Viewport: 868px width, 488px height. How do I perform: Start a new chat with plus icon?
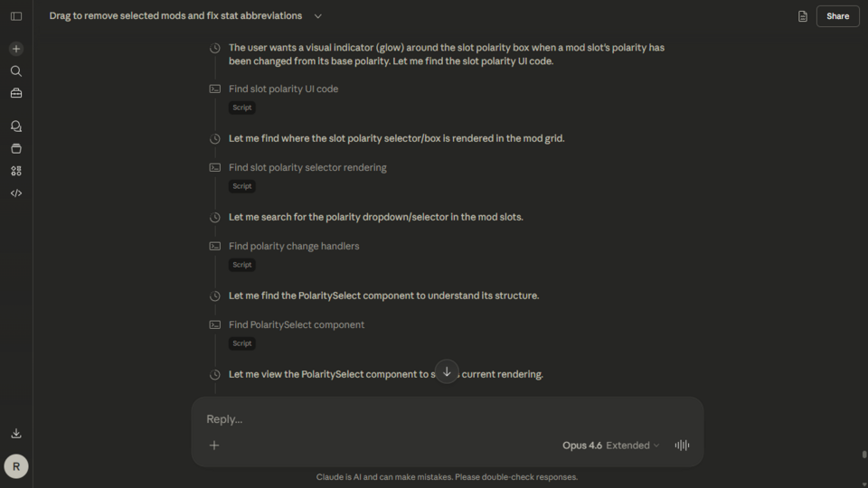click(x=16, y=49)
